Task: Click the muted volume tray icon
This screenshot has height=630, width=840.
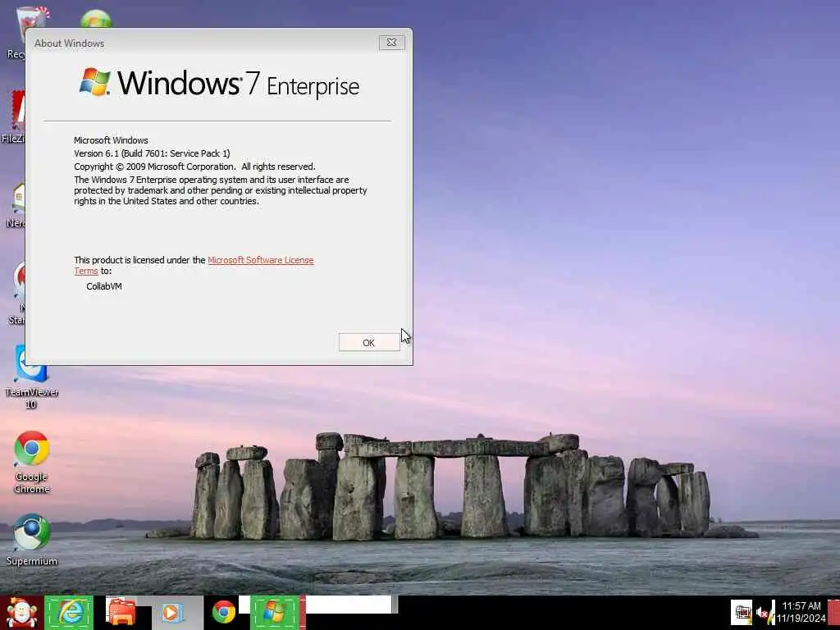Action: pyautogui.click(x=763, y=613)
